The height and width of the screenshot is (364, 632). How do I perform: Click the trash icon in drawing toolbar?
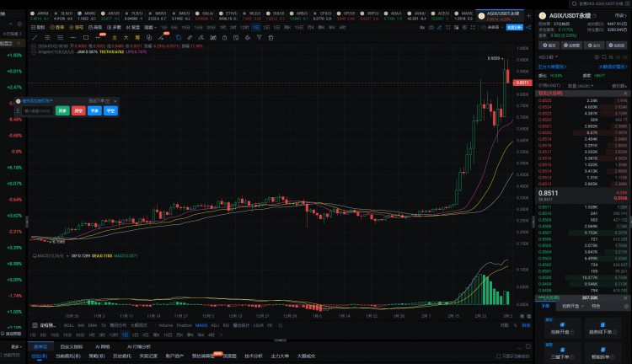tap(270, 37)
